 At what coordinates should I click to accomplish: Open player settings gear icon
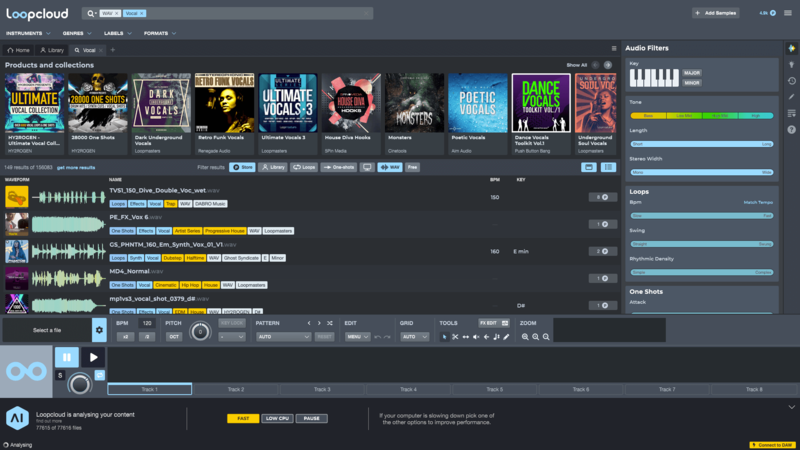point(99,330)
